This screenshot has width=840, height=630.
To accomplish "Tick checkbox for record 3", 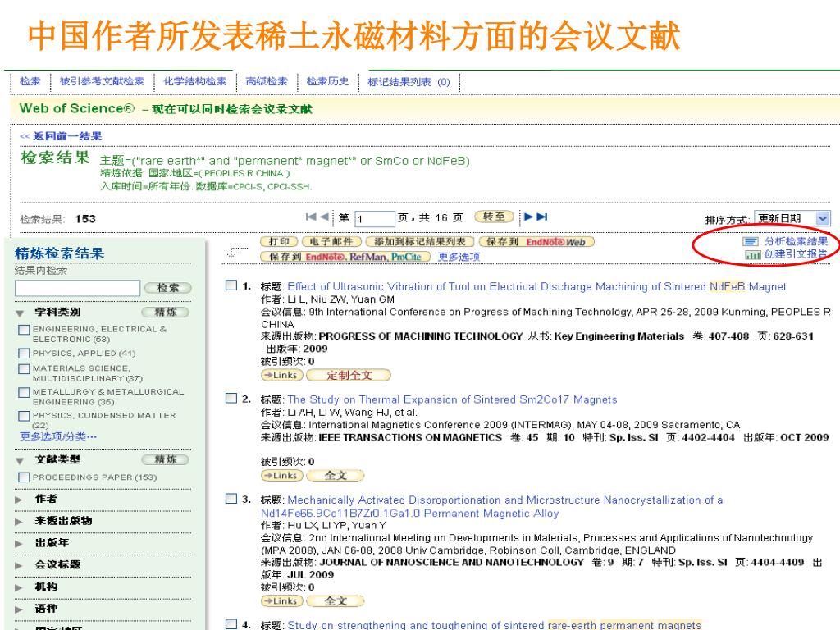I will (x=231, y=498).
